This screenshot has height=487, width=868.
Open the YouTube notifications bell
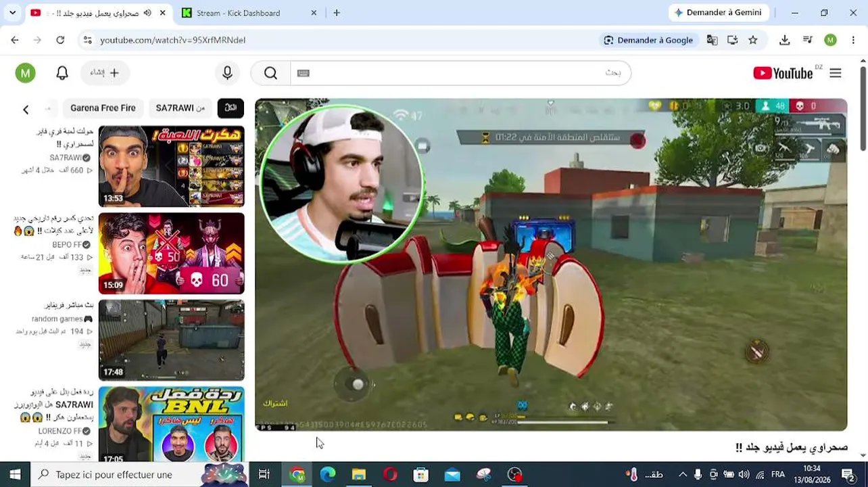(62, 73)
